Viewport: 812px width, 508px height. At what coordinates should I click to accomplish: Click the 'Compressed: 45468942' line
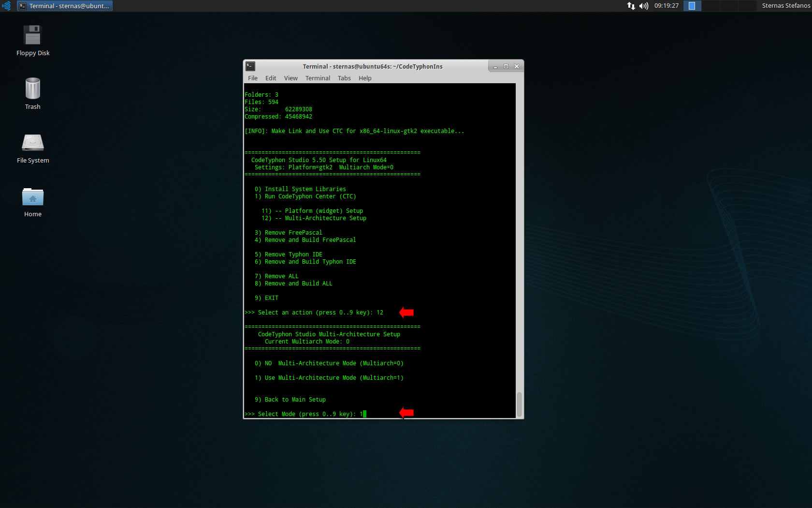click(x=278, y=117)
